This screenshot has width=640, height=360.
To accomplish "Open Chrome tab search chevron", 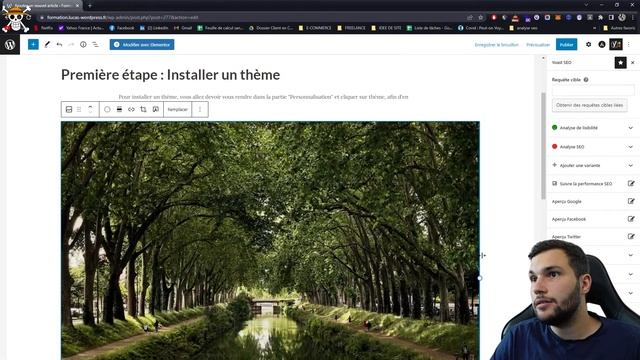I will click(x=586, y=5).
